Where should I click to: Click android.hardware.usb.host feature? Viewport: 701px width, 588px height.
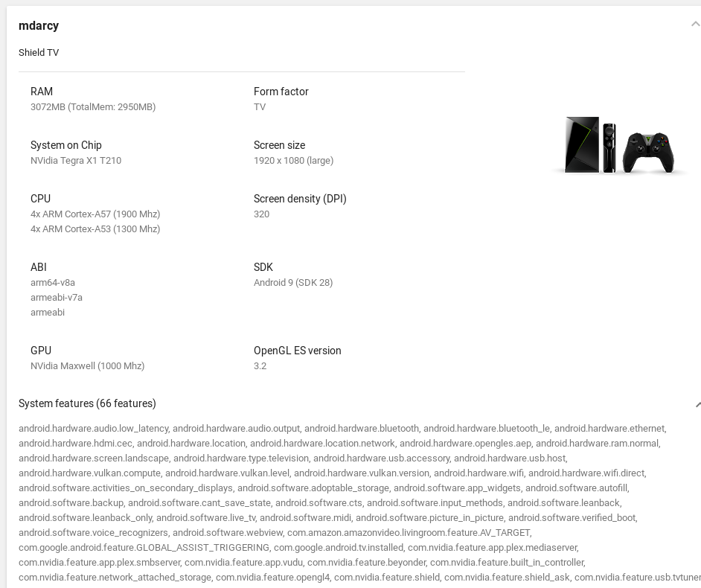pos(510,458)
